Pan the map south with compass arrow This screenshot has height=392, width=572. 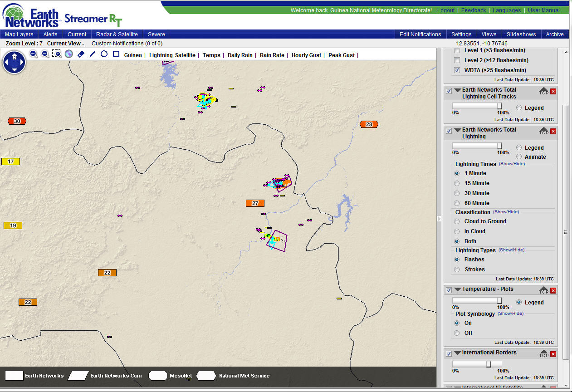pyautogui.click(x=15, y=69)
